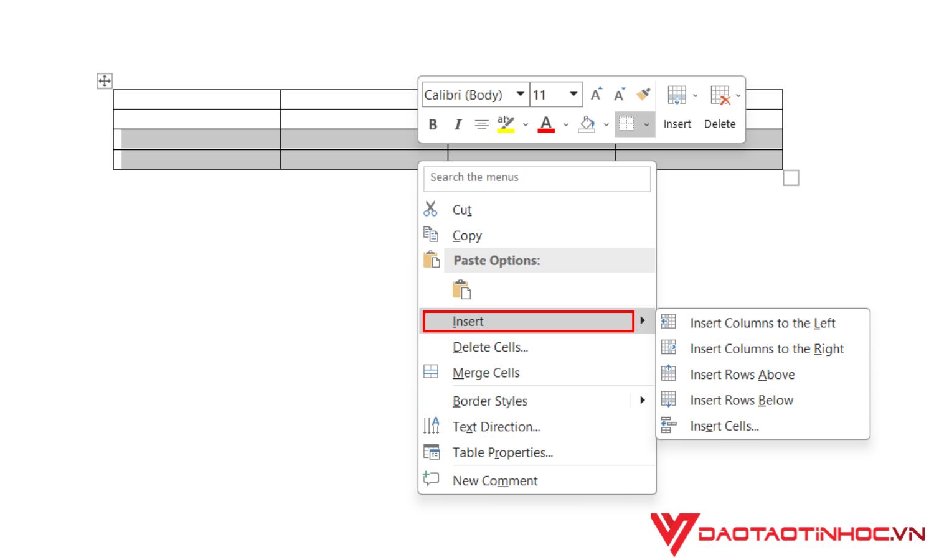Viewport: 934px width, 560px height.
Task: Choose Cut from the context menu
Action: 537,210
